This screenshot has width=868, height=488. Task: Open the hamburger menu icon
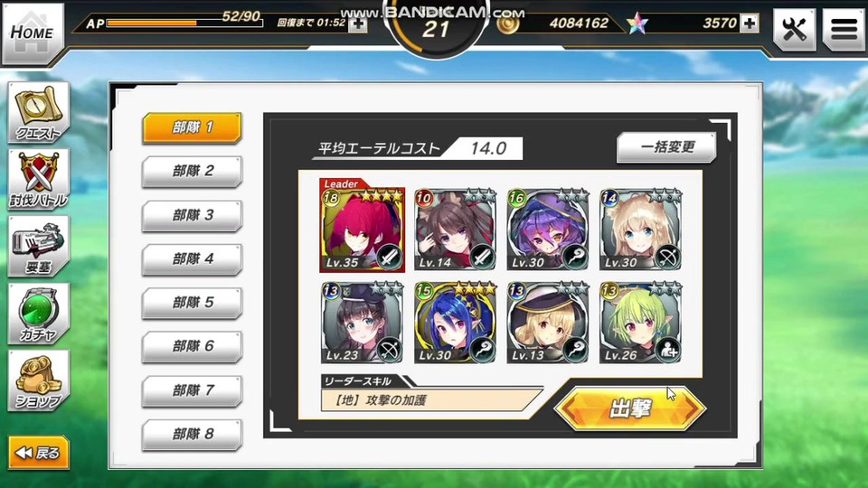(x=843, y=29)
